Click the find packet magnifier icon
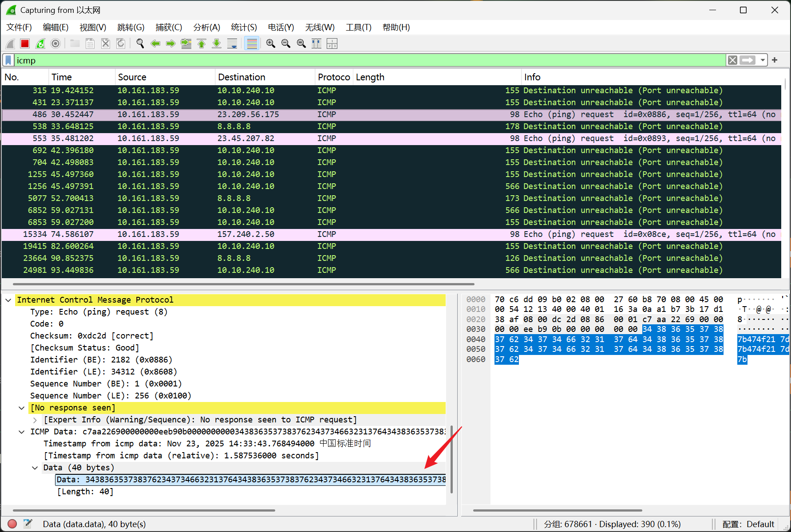This screenshot has height=532, width=791. click(140, 43)
